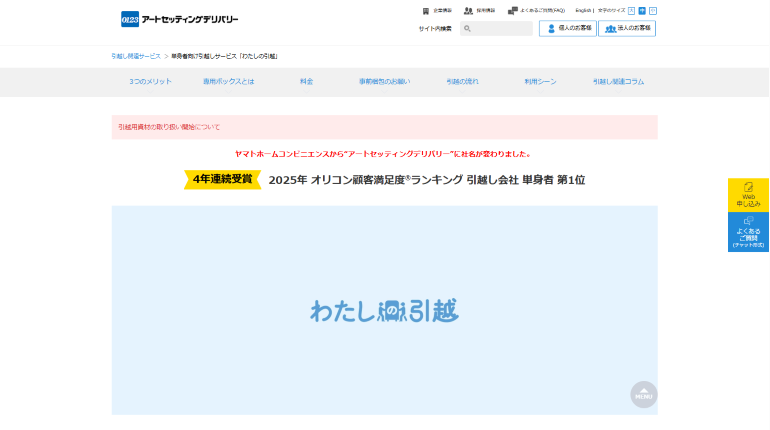Viewport: 770px width, 430px height.
Task: Click the FAQ speech bubbles icon
Action: [513, 10]
